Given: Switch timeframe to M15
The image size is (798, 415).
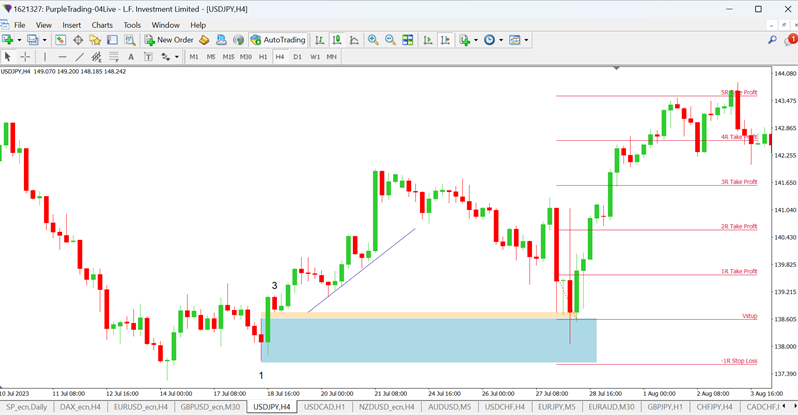Looking at the screenshot, I should 229,57.
